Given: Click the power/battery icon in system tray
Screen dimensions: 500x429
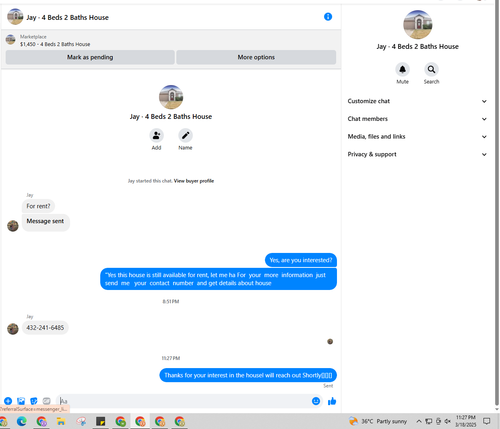Looking at the screenshot, I should point(438,421).
